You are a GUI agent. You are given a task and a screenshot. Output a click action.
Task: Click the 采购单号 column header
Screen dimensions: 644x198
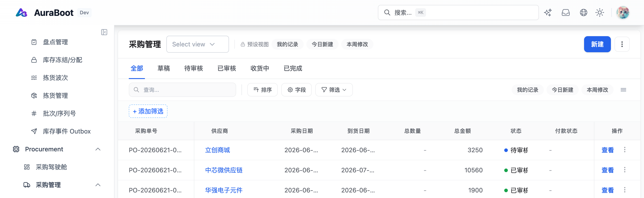coord(146,131)
